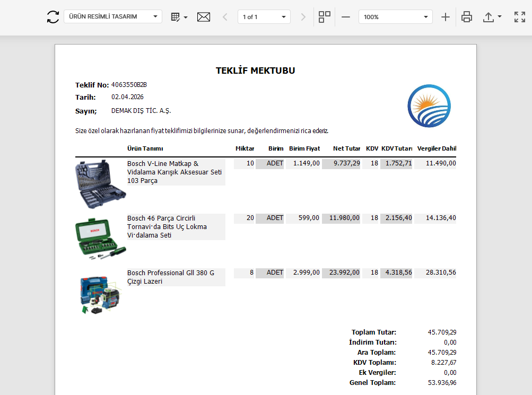This screenshot has height=395, width=532.
Task: Click the Bosch 46 Parça Circirli description
Action: point(176,227)
